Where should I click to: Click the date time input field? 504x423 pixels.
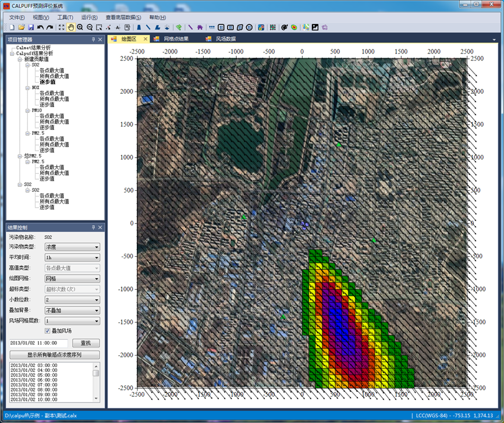coord(38,343)
